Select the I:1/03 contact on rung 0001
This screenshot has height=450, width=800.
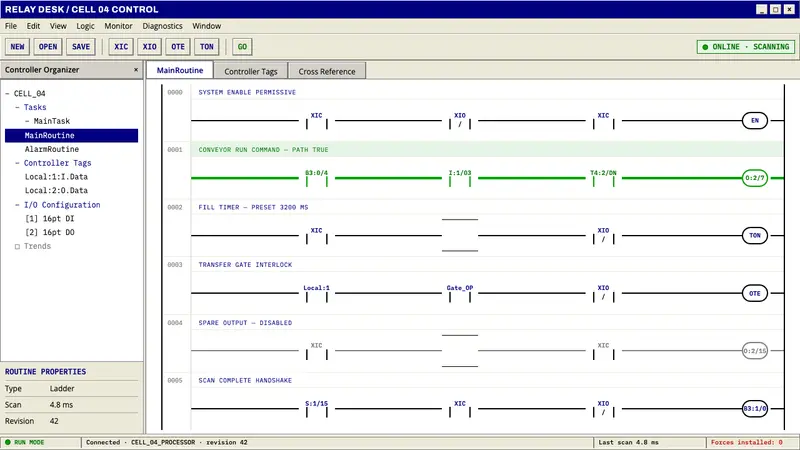460,178
